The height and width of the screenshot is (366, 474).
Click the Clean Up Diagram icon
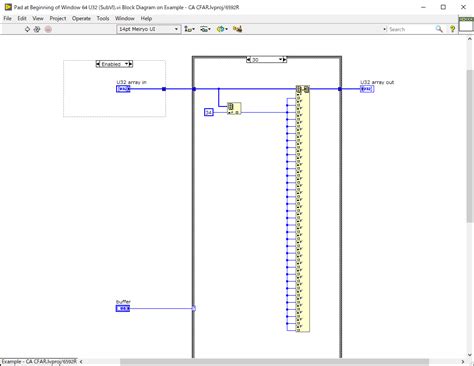[237, 29]
